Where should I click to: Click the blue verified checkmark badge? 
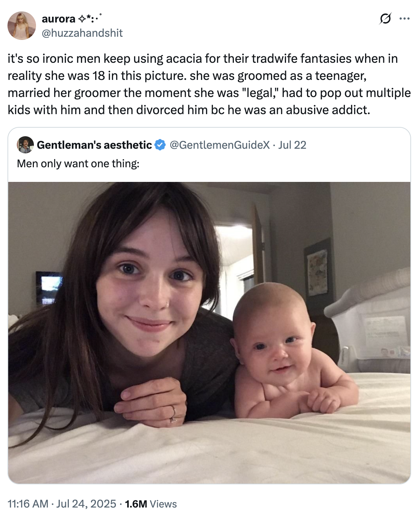(160, 145)
